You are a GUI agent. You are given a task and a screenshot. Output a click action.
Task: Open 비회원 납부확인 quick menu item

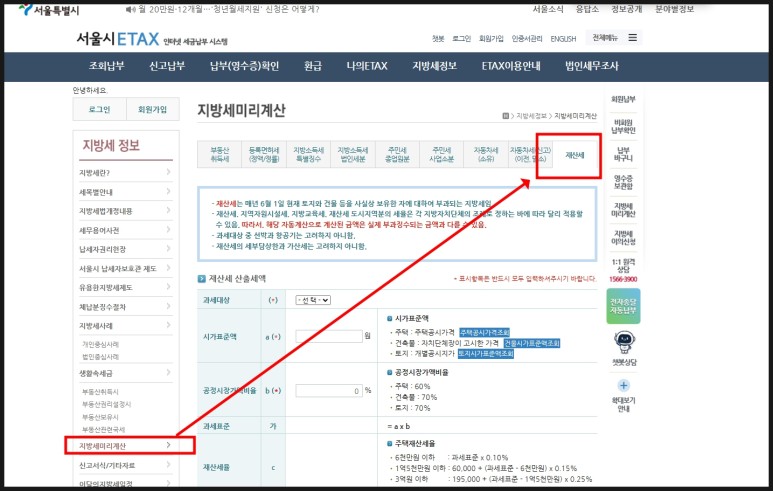pos(623,126)
